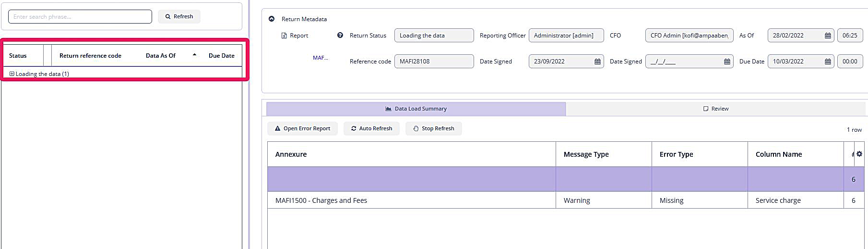The width and height of the screenshot is (868, 249).
Task: Open calendar for 23/09/2022 Date Signed
Action: 597,62
